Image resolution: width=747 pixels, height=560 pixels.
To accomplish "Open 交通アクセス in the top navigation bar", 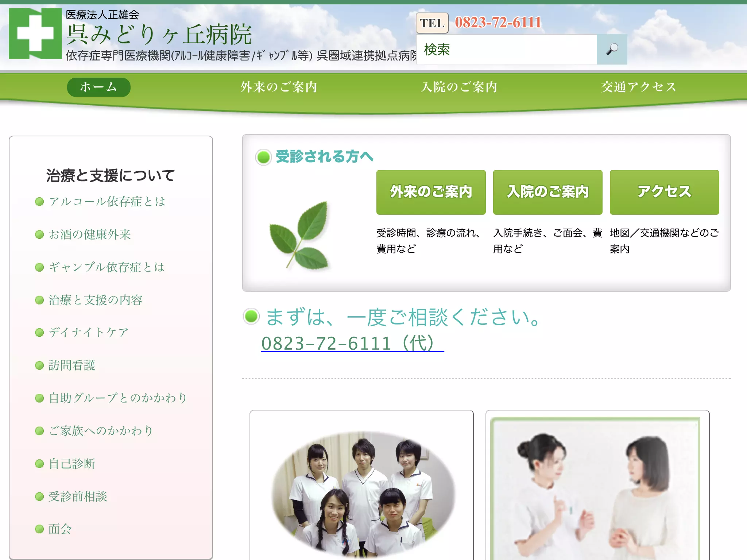I will pyautogui.click(x=639, y=87).
